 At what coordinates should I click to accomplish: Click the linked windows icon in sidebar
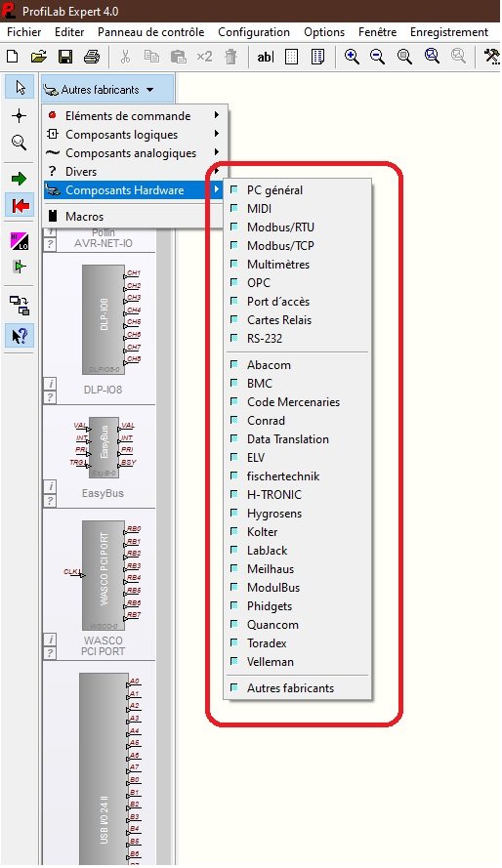(20, 305)
